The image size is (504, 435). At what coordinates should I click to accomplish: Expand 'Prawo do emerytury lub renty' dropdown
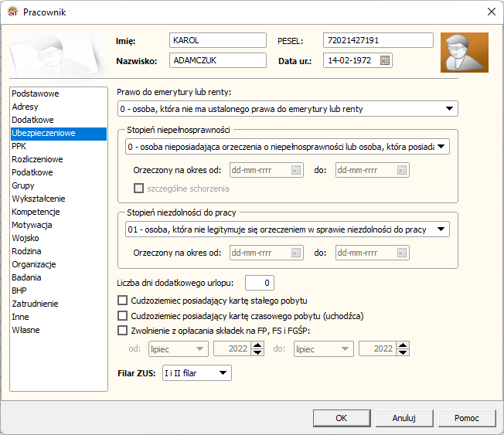point(449,109)
